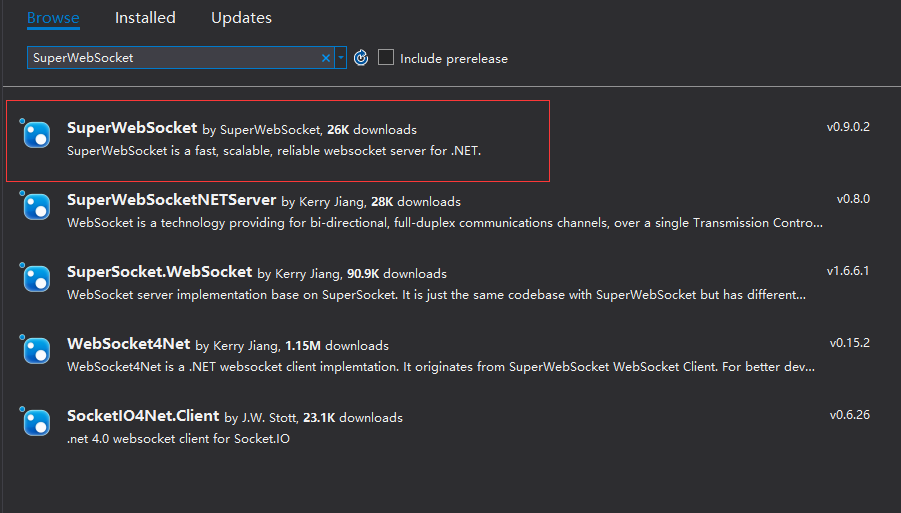Viewport: 901px width, 513px height.
Task: Expand the search history dropdown arrow
Action: click(341, 57)
